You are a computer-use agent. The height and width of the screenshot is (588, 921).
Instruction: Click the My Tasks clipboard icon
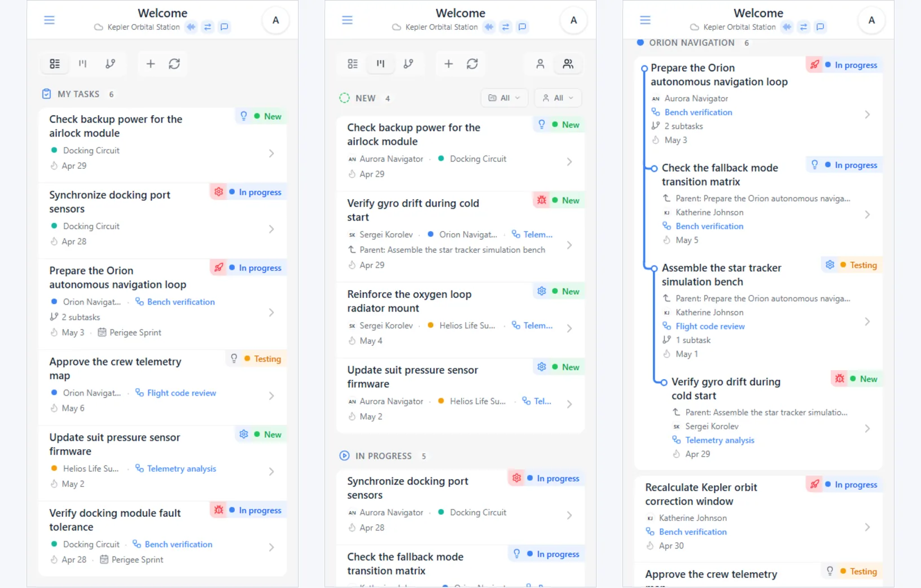[x=47, y=94]
